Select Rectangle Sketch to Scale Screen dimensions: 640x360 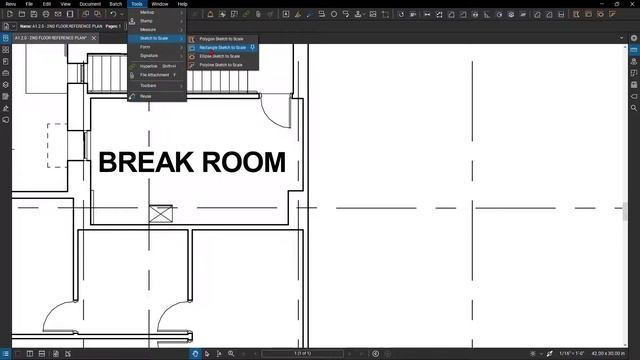[x=222, y=47]
